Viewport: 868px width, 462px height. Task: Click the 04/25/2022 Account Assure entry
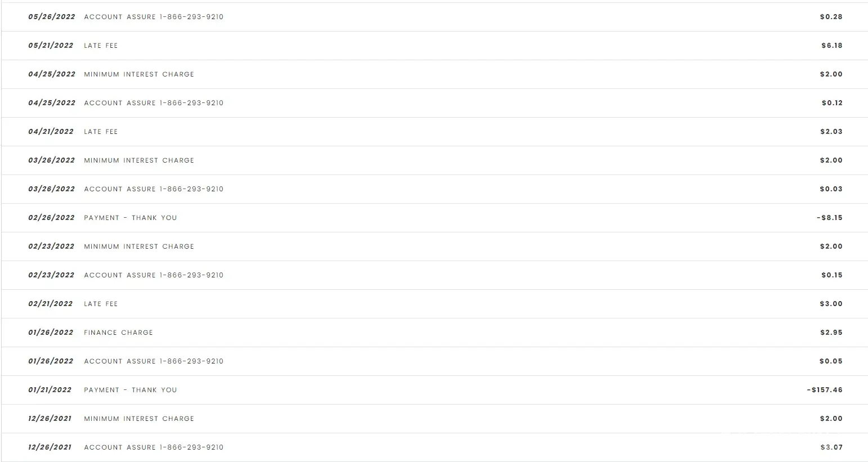click(x=435, y=103)
